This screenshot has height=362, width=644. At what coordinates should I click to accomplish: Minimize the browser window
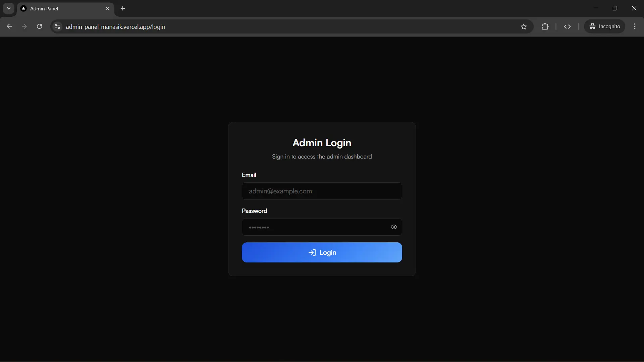(596, 8)
